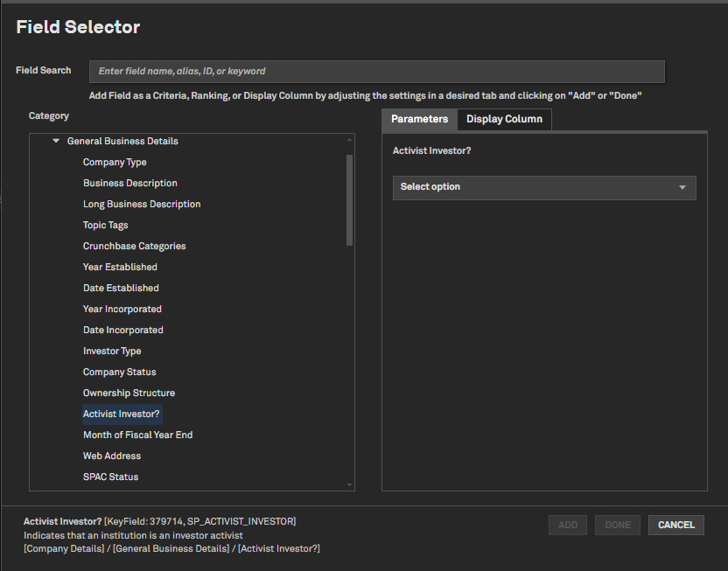Open the Select option dropdown
The width and height of the screenshot is (728, 571).
click(x=543, y=187)
